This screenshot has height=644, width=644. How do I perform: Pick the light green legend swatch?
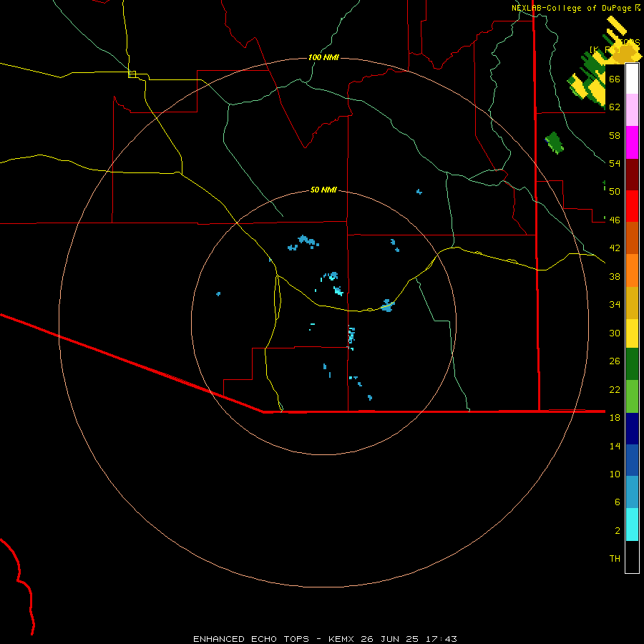click(x=632, y=396)
